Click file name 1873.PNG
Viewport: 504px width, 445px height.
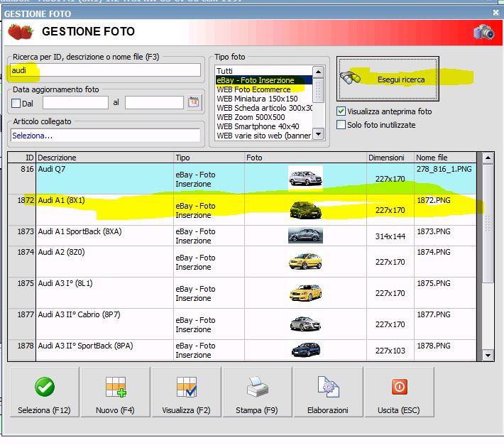(434, 231)
